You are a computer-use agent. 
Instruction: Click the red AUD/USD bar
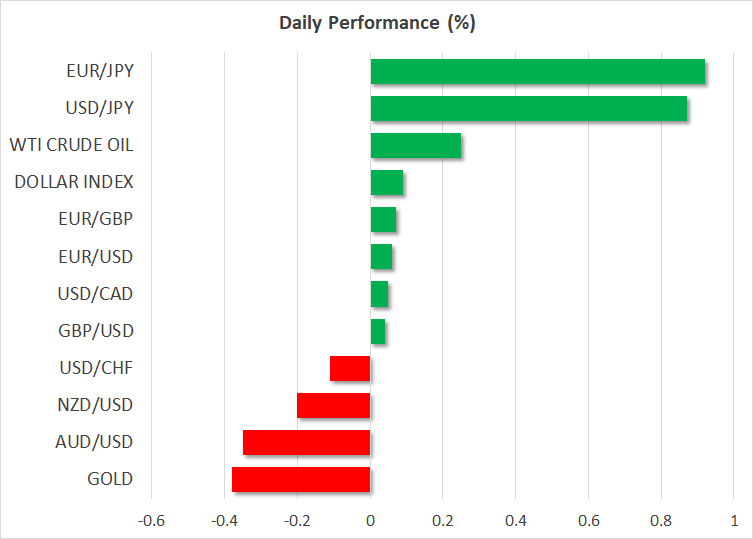(x=306, y=442)
